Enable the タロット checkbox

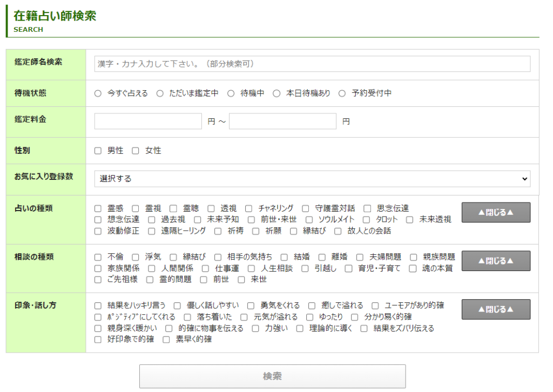366,220
